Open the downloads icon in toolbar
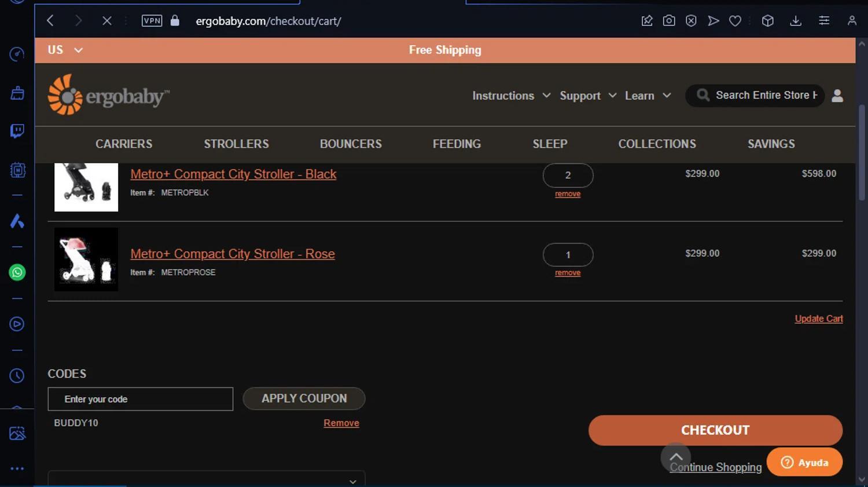Screen dimensions: 868x487 pyautogui.click(x=796, y=21)
